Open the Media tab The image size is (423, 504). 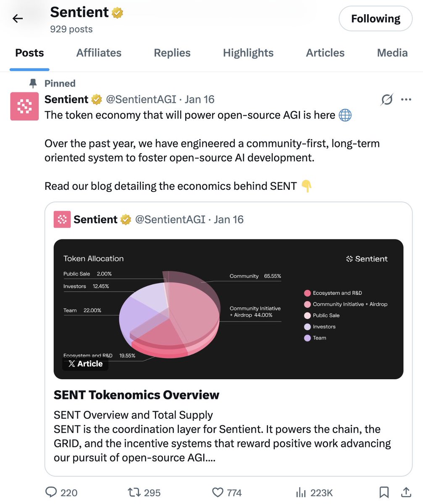click(x=392, y=53)
